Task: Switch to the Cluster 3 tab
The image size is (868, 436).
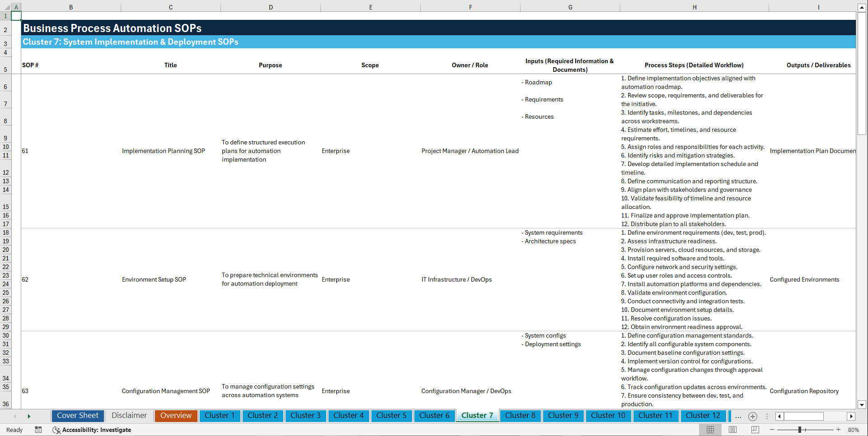Action: tap(305, 416)
